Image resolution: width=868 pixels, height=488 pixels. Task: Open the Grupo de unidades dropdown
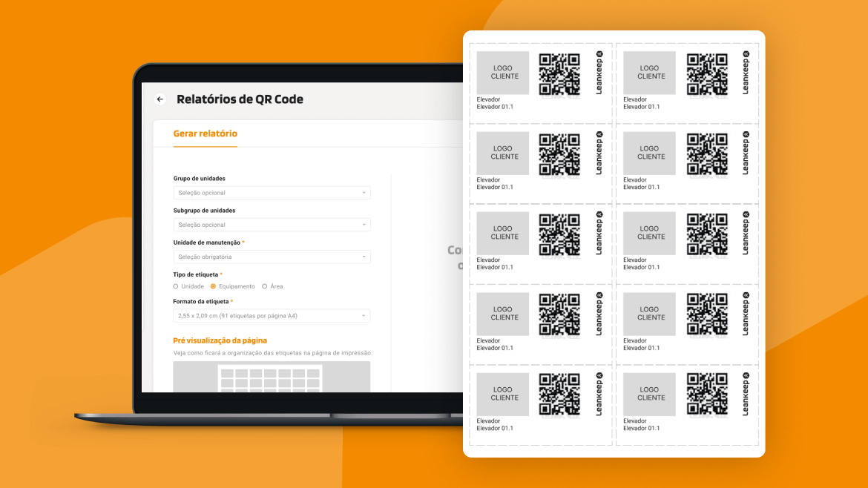tap(272, 193)
